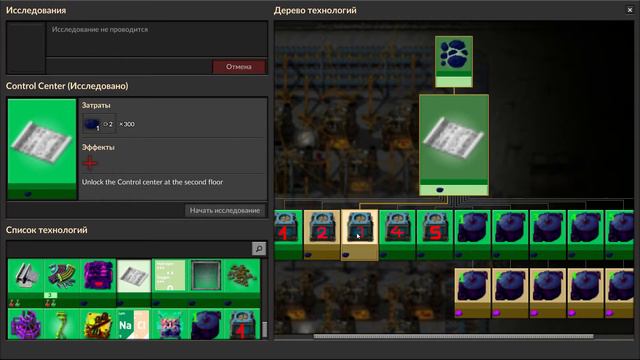Select green-row purple tank numbered 2
The image size is (640, 360).
[510, 235]
